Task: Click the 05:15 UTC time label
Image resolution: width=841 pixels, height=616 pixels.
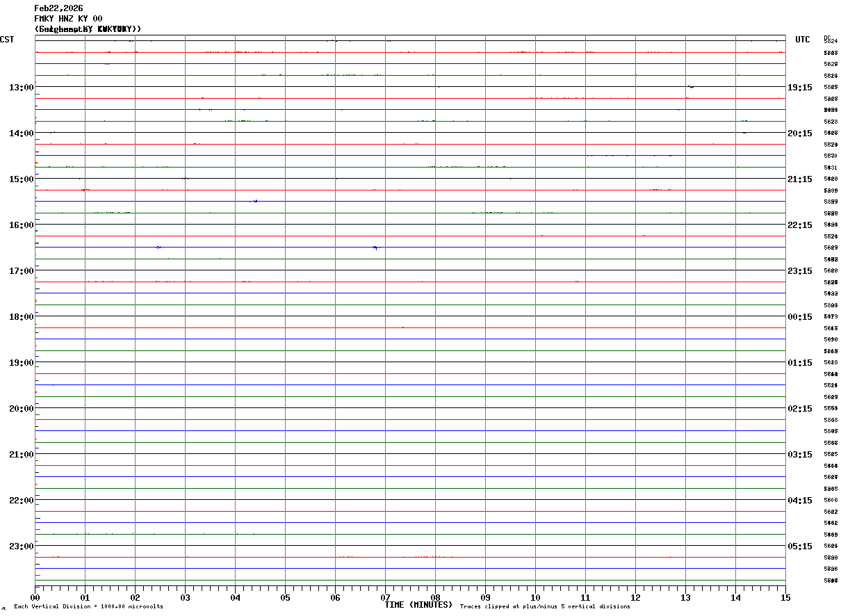Action: click(x=800, y=546)
